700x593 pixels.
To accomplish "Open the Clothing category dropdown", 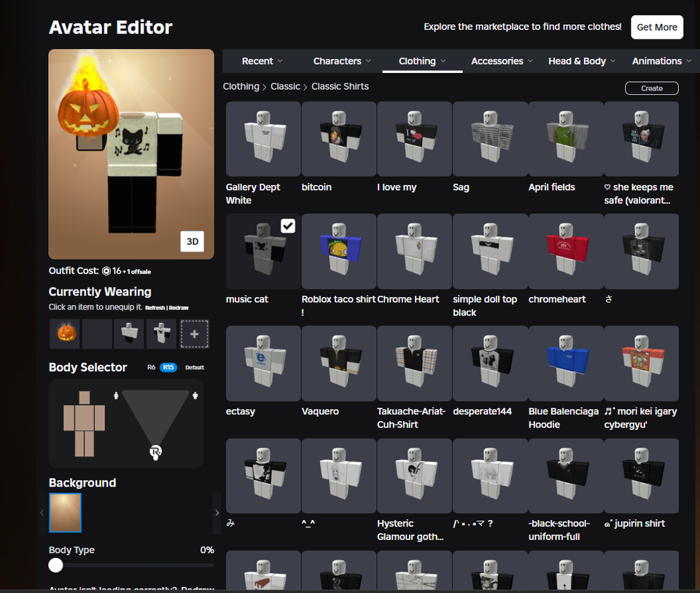I will (x=421, y=61).
